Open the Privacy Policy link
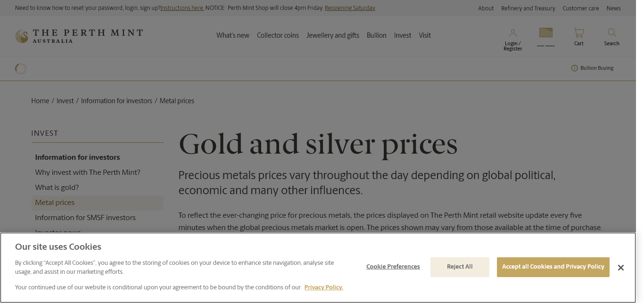The height and width of the screenshot is (303, 644). (323, 287)
